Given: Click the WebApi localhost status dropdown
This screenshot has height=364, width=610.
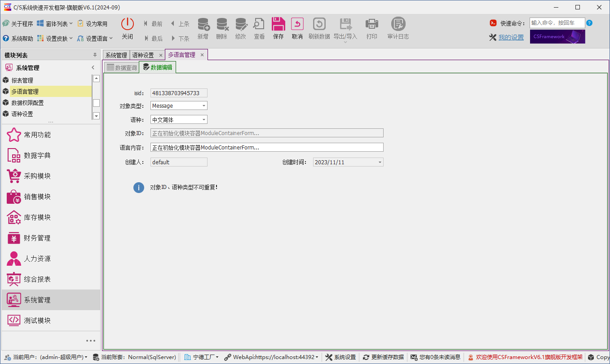Looking at the screenshot, I should coord(271,357).
